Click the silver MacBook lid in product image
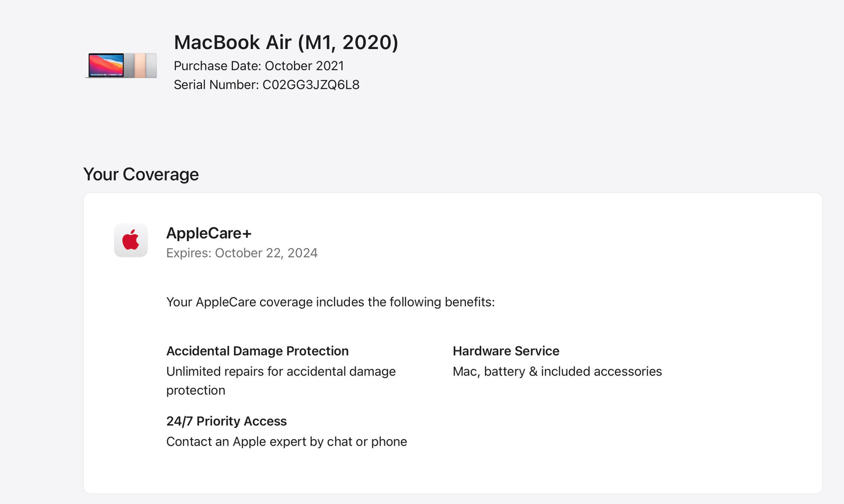This screenshot has height=504, width=844. coord(151,65)
